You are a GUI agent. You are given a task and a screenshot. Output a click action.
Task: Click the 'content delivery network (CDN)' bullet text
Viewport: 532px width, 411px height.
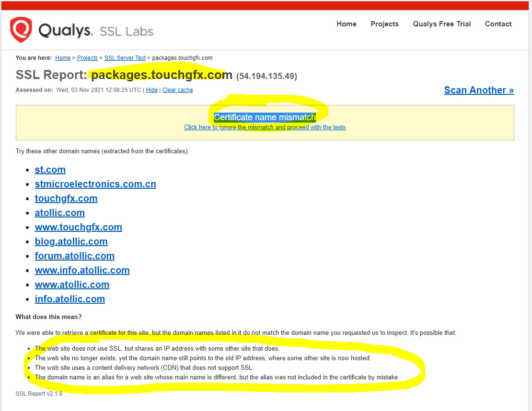(x=144, y=367)
